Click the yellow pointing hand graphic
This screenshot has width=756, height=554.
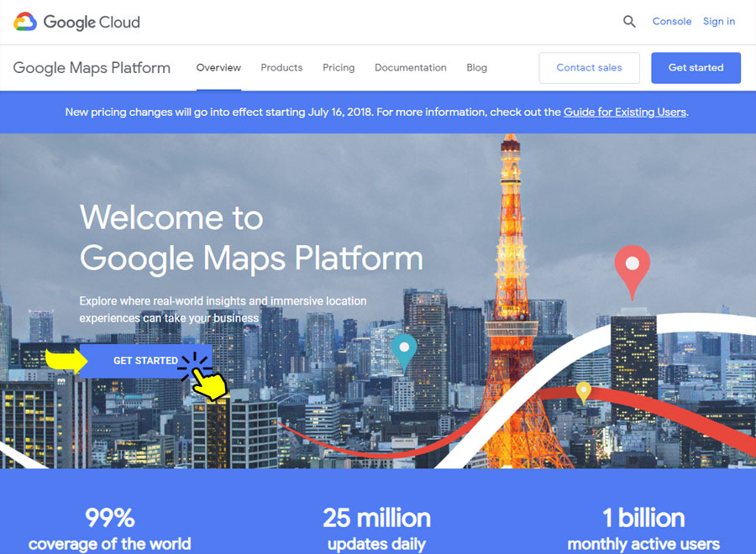pyautogui.click(x=207, y=383)
